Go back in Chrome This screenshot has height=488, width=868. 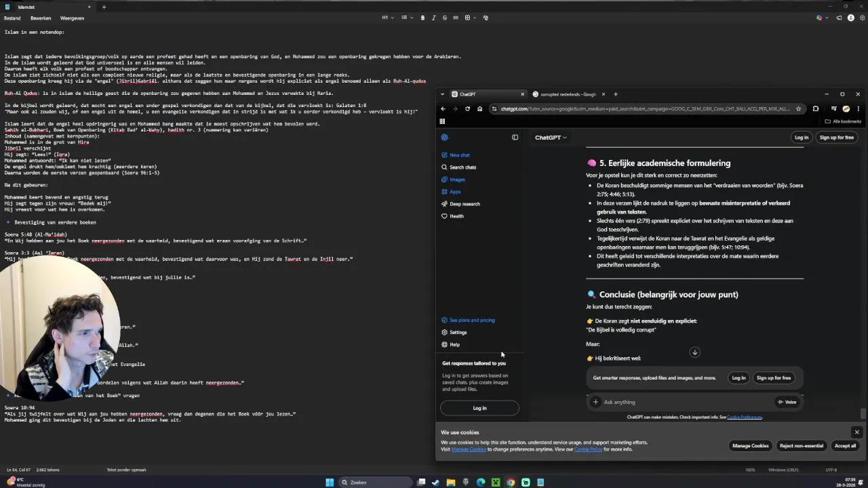point(443,108)
